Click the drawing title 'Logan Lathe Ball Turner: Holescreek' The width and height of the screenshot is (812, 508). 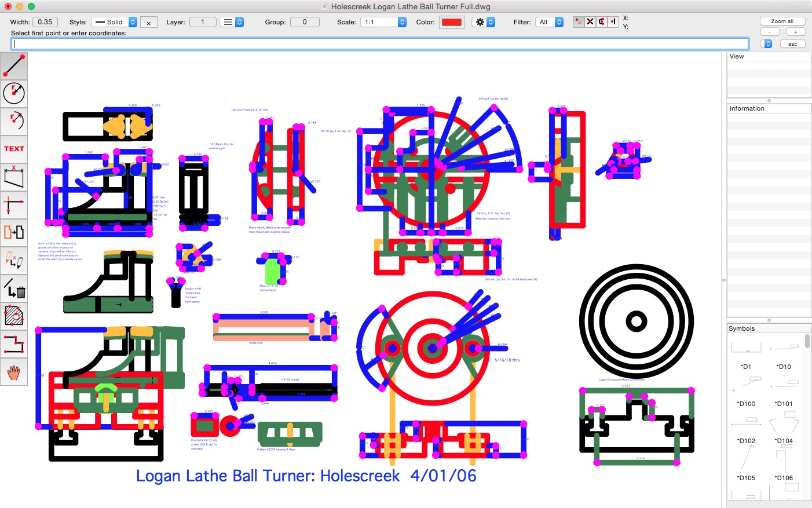pyautogui.click(x=268, y=476)
